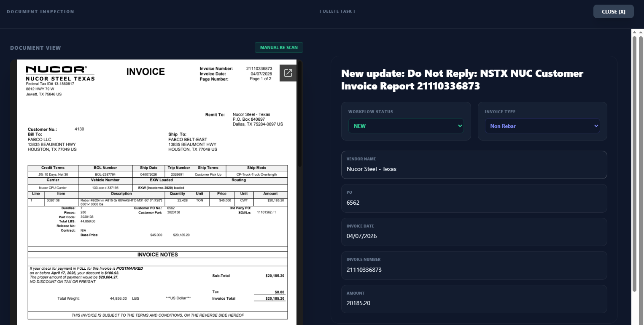Click the 'Invoice Total' label on the invoice

(x=224, y=298)
